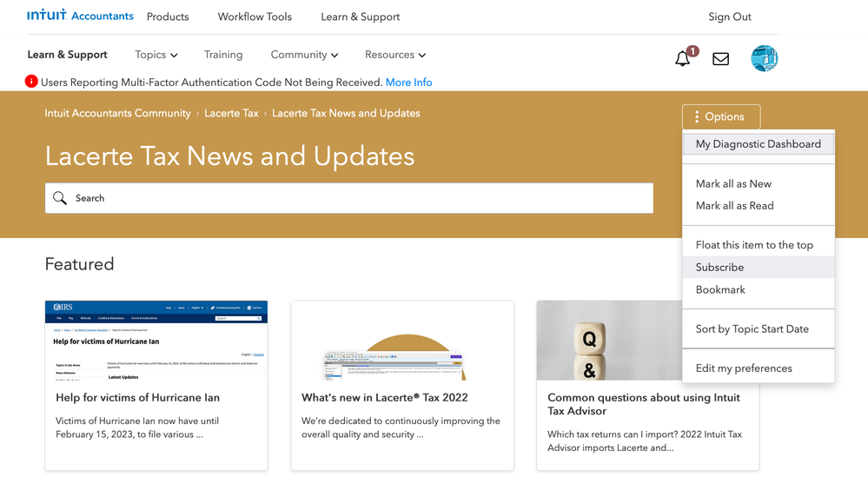The height and width of the screenshot is (504, 868).
Task: Choose Sort by Topic Start Date
Action: coord(752,329)
